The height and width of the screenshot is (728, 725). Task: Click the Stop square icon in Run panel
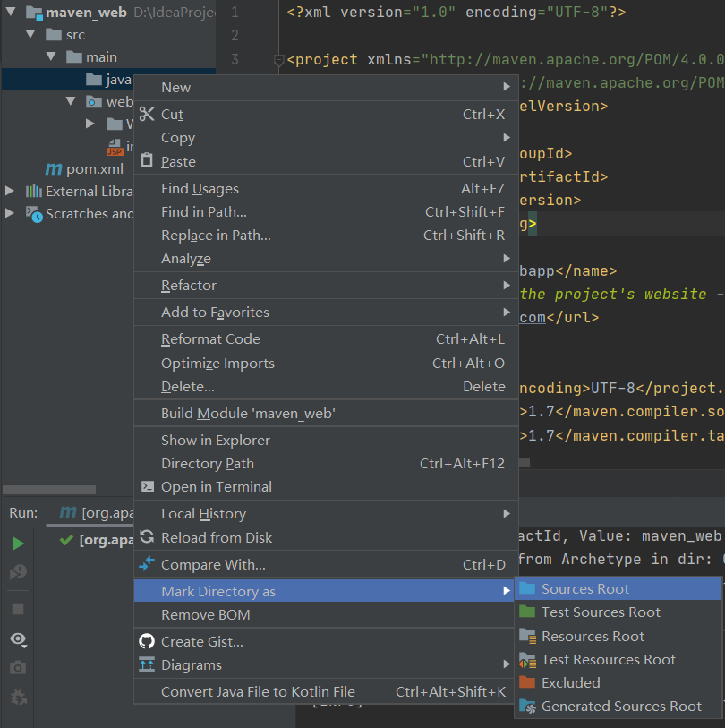(x=18, y=609)
